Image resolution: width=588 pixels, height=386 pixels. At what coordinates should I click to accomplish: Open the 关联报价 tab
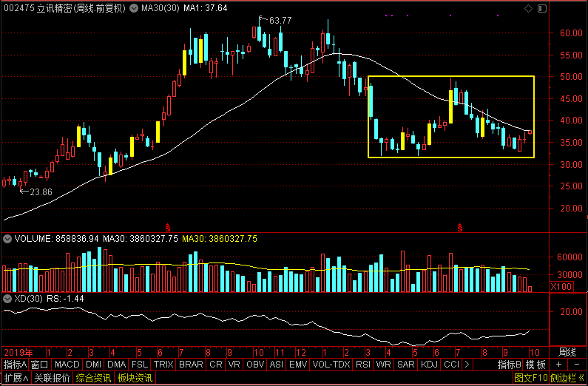[52, 378]
